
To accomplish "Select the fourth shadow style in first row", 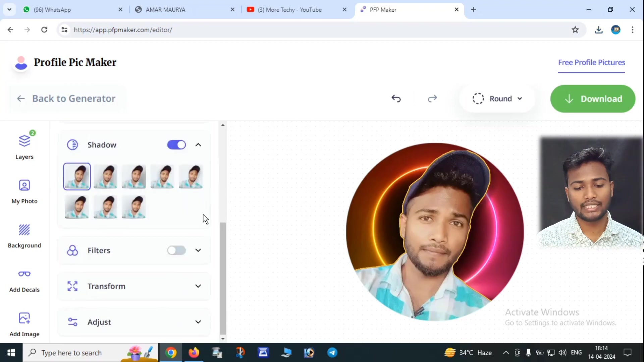I will tap(162, 176).
